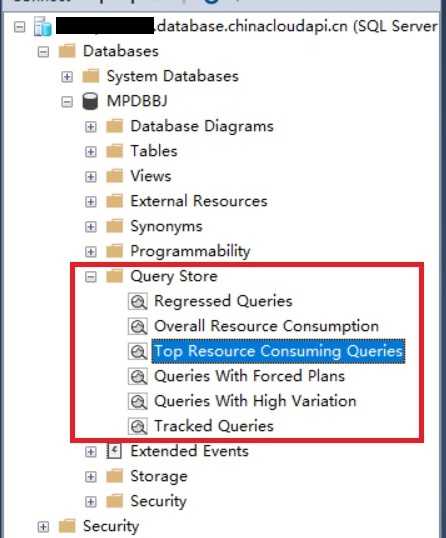Click the Extended Events node icon
This screenshot has height=538, width=446.
(x=114, y=451)
